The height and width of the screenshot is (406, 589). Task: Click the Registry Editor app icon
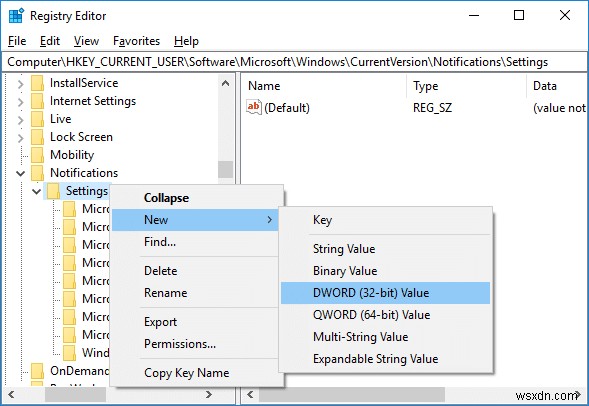tap(16, 16)
